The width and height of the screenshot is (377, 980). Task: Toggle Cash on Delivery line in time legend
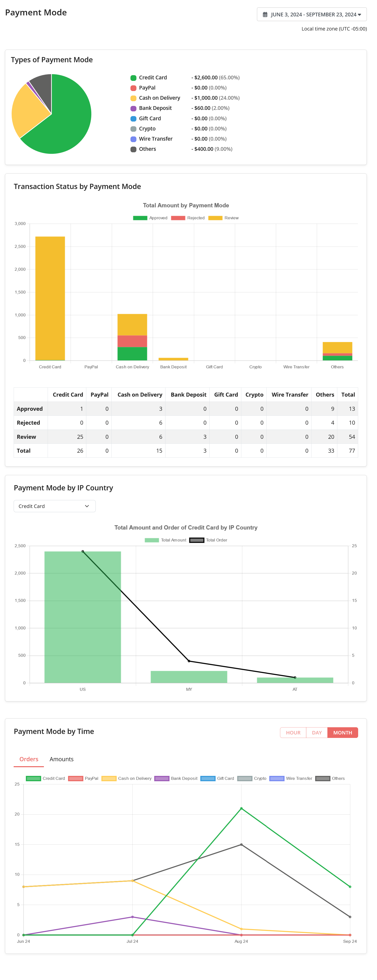126,778
